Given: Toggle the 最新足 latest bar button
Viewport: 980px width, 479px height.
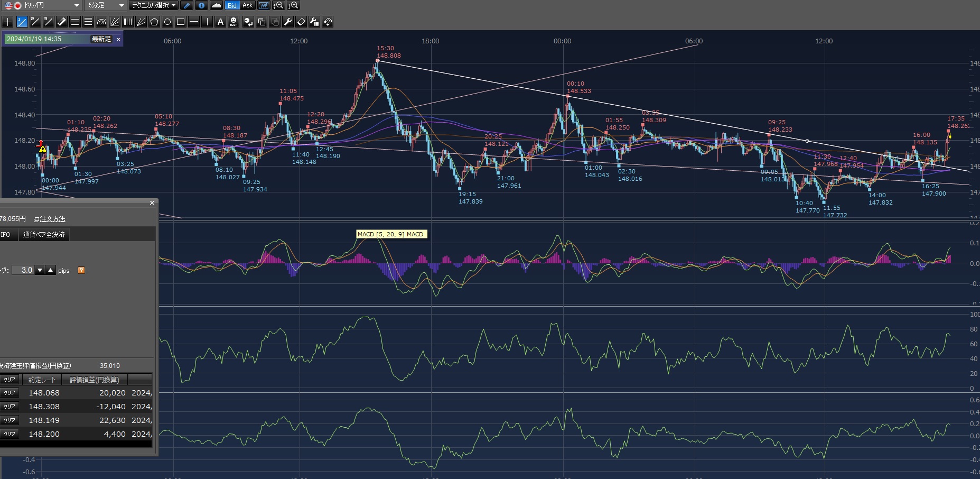Looking at the screenshot, I should [101, 39].
